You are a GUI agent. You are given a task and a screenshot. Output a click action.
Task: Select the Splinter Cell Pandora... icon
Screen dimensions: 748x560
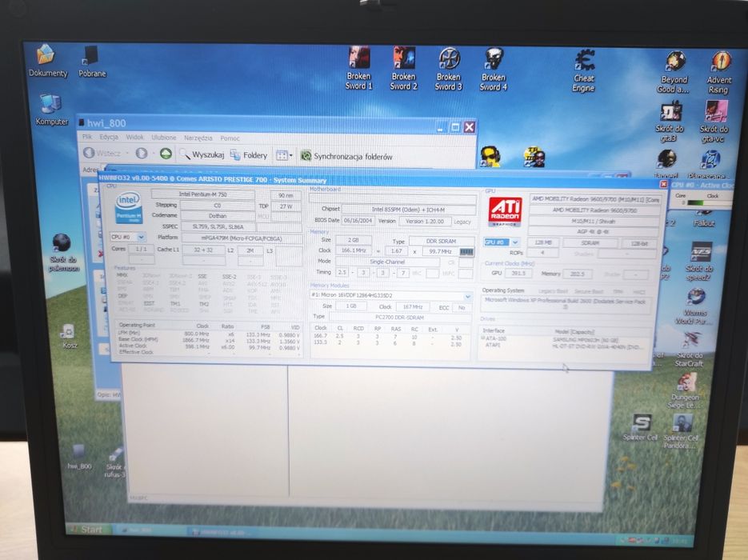[682, 431]
